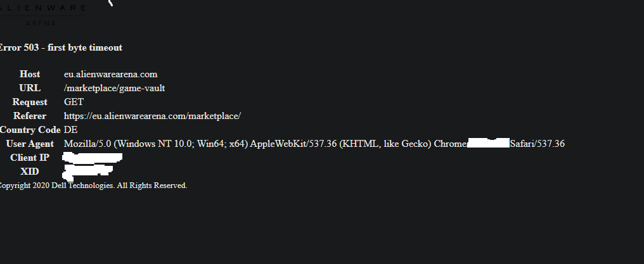Click the URL label
644x264 pixels.
coord(30,88)
